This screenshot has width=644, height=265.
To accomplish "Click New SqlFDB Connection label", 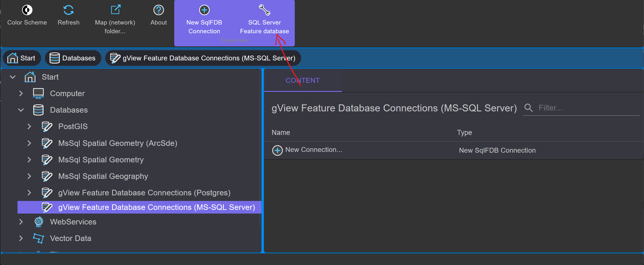I will (x=204, y=27).
